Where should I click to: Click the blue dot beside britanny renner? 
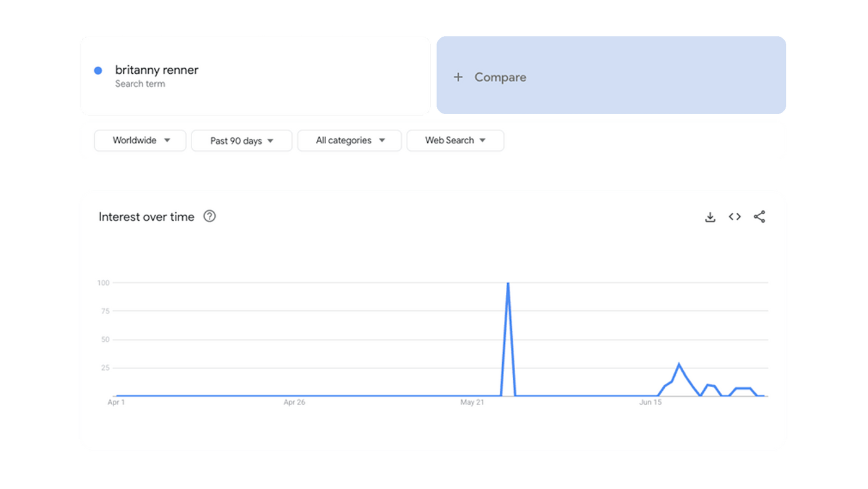click(98, 71)
